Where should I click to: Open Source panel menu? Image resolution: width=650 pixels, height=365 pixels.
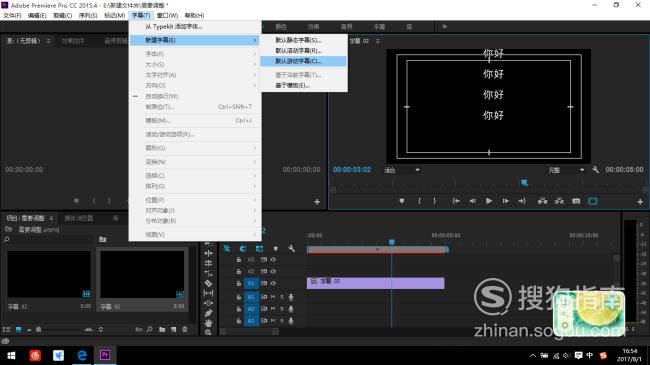click(x=49, y=41)
